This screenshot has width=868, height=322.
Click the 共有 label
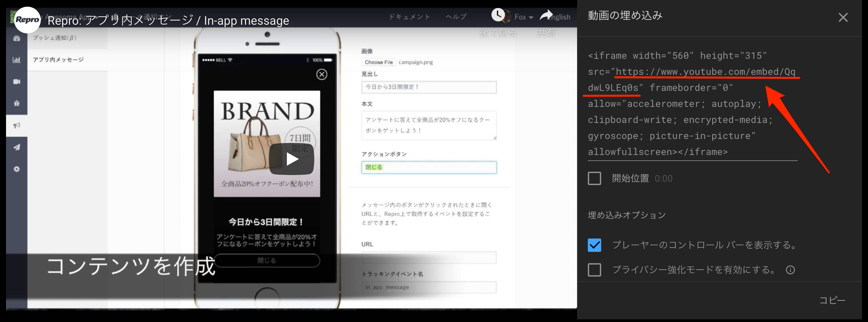tap(546, 33)
